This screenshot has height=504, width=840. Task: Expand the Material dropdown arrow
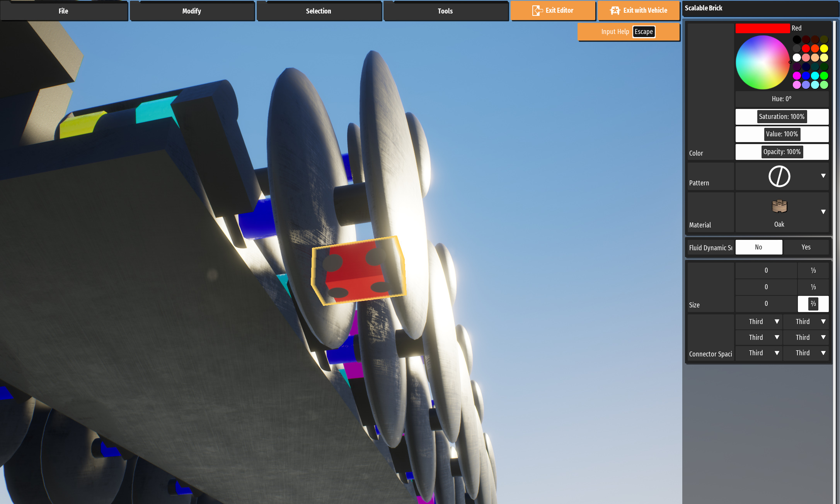[823, 212]
